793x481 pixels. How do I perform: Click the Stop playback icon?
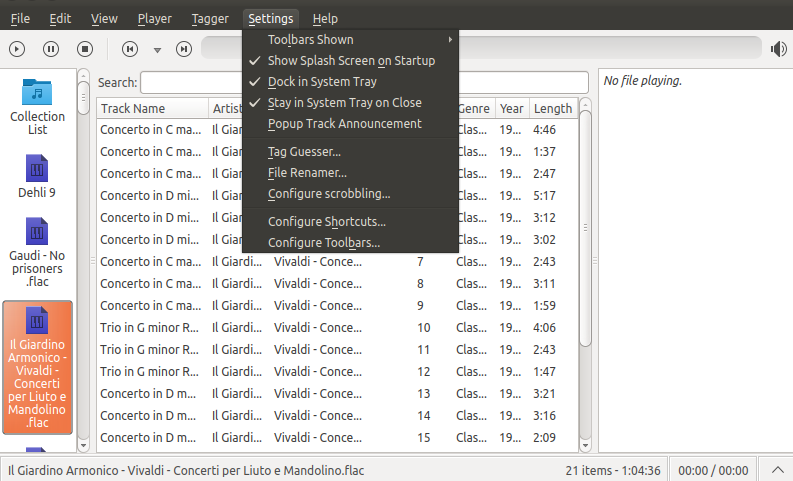(85, 49)
